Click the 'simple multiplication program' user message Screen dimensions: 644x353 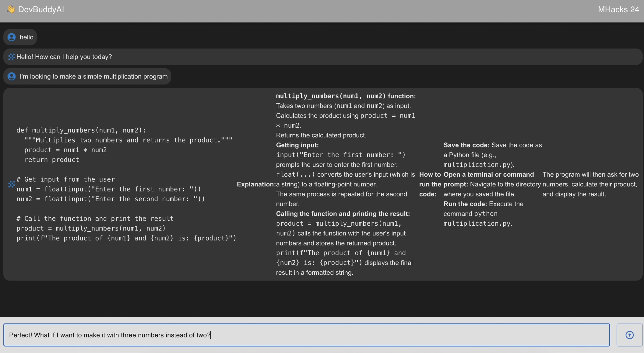(x=93, y=76)
